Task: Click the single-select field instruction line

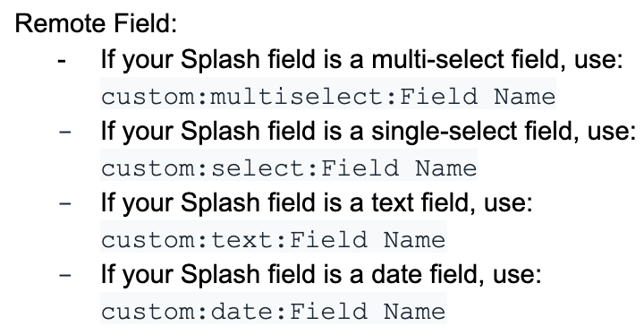Action: 369,131
